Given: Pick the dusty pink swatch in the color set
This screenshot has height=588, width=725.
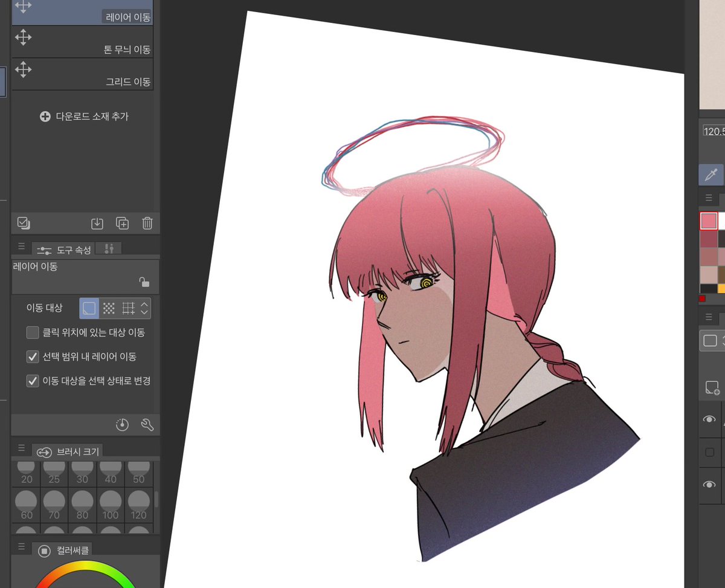Looking at the screenshot, I should click(709, 257).
